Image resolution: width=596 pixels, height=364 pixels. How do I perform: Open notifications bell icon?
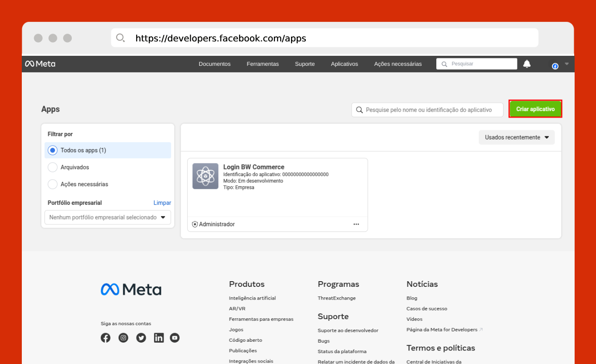click(x=527, y=64)
